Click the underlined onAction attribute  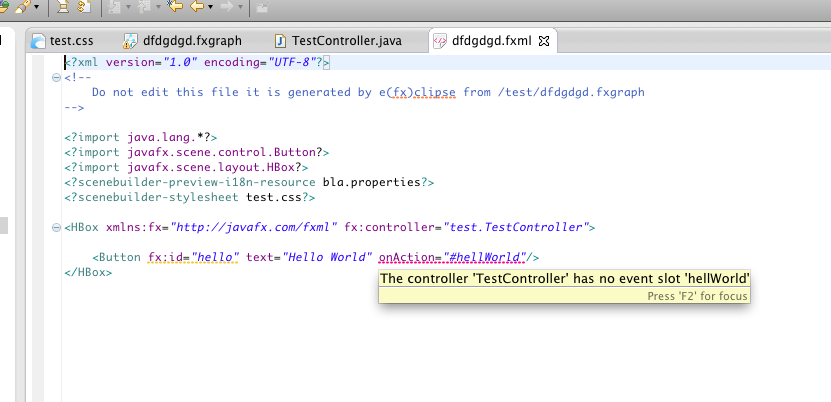click(410, 257)
